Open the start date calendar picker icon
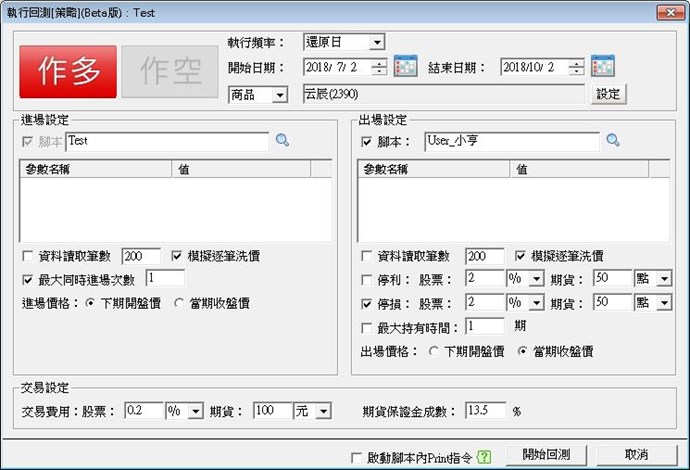Image resolution: width=690 pixels, height=470 pixels. pos(405,68)
